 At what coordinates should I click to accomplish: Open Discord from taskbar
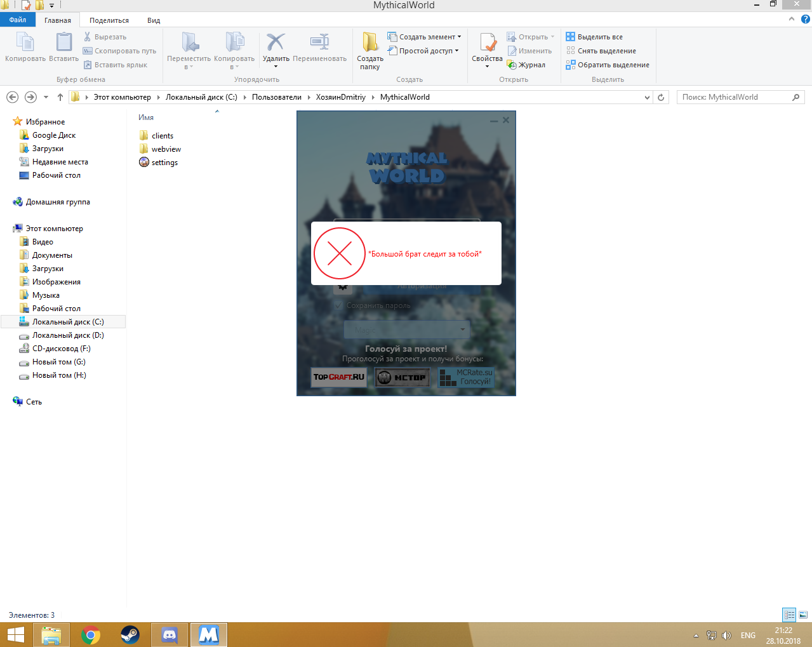click(170, 635)
